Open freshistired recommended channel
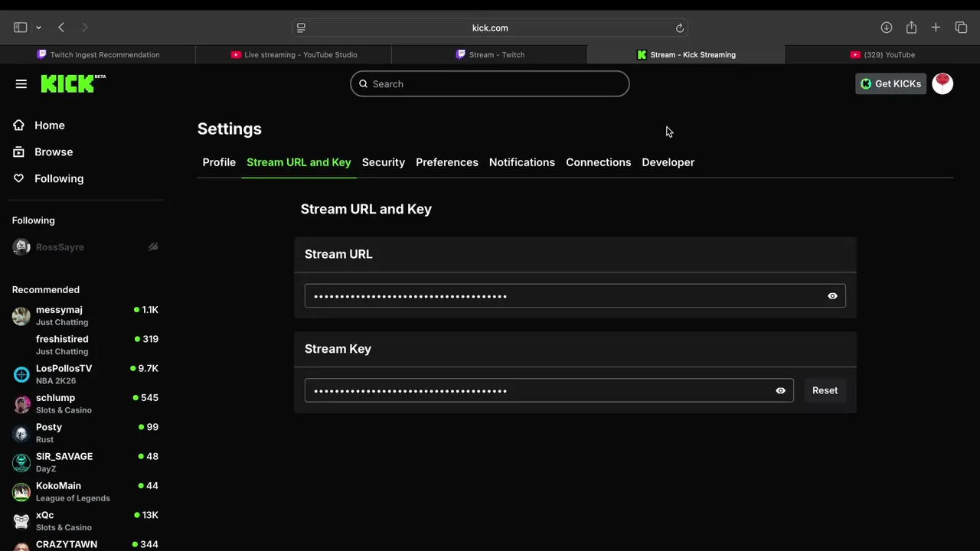 pyautogui.click(x=86, y=344)
